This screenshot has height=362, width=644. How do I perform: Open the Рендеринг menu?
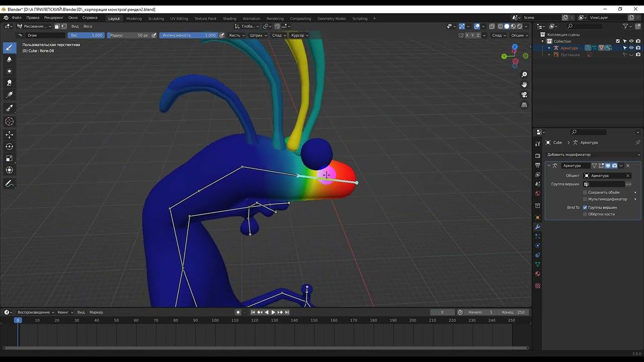coord(54,18)
